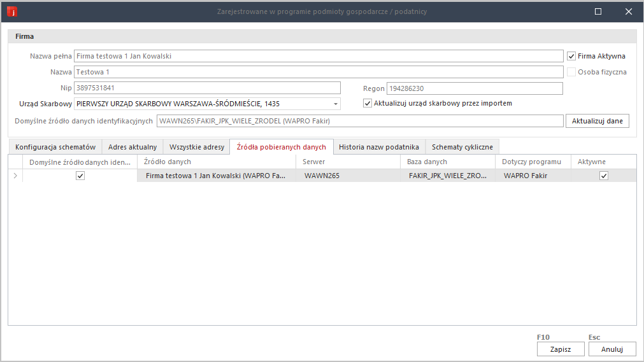Open the Schematy cykliczne tab
The height and width of the screenshot is (362, 644).
click(462, 147)
